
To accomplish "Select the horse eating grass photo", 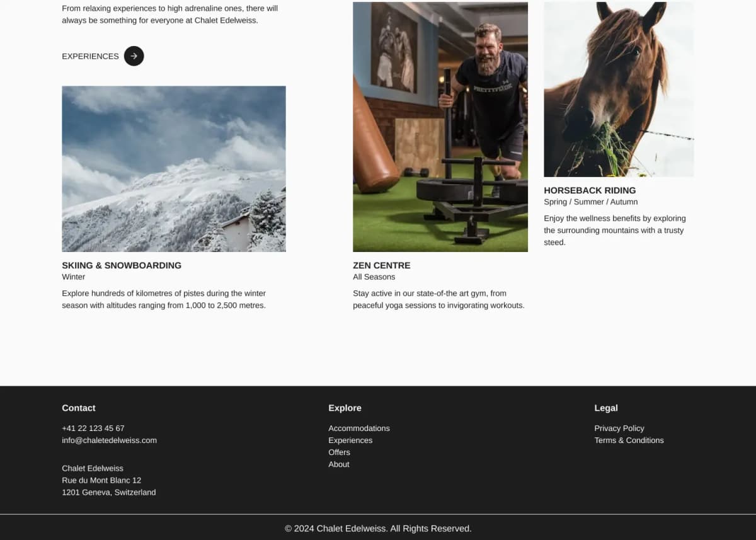I will pyautogui.click(x=619, y=89).
